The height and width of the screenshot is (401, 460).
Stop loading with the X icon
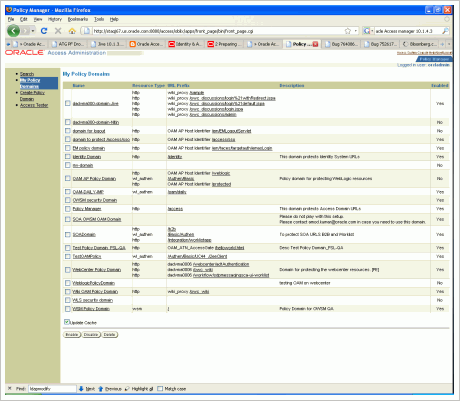(58, 31)
